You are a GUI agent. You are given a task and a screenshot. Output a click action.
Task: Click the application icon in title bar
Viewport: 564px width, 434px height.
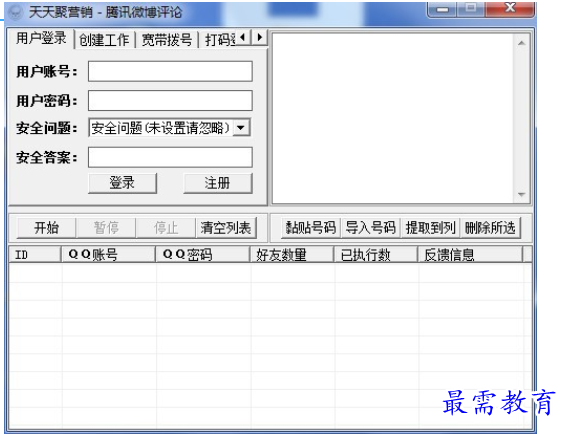click(x=15, y=12)
